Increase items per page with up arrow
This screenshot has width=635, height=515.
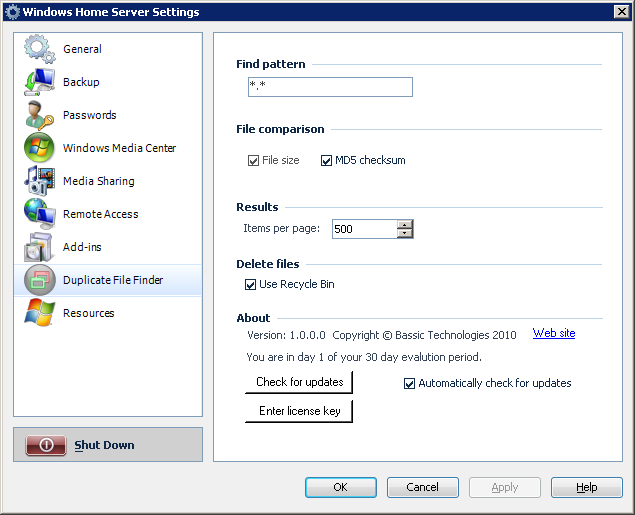[x=405, y=225]
